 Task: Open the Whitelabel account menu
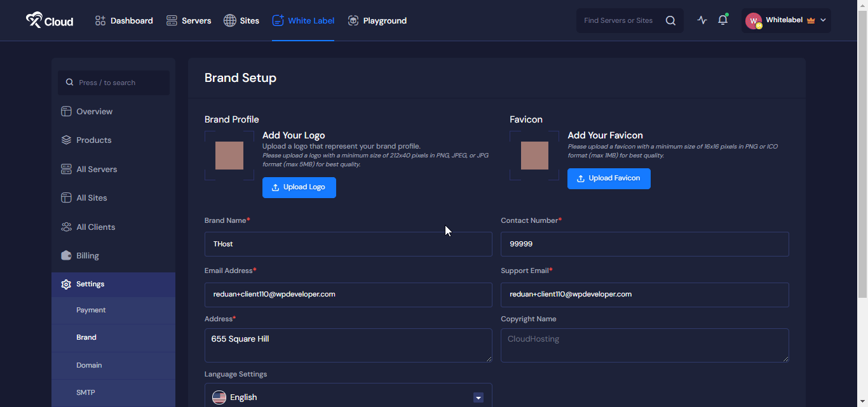coord(786,20)
